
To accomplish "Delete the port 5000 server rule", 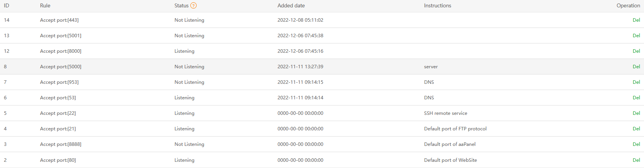I will [636, 67].
